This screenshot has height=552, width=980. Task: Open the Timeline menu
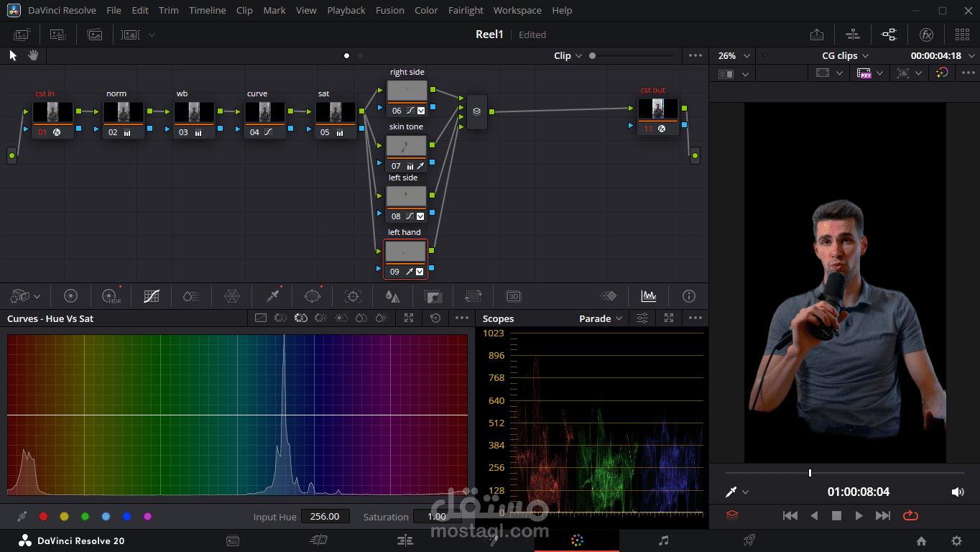click(x=208, y=10)
